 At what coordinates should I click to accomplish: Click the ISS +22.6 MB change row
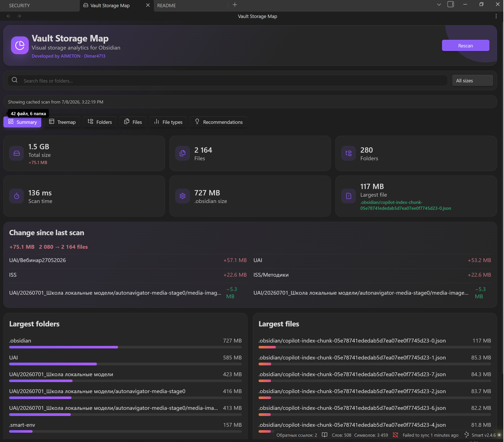point(128,275)
